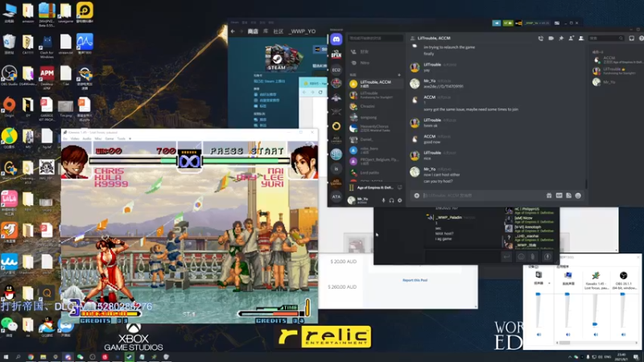The width and height of the screenshot is (644, 362).
Task: Create new Discord DM with plus icon
Action: coord(399,75)
